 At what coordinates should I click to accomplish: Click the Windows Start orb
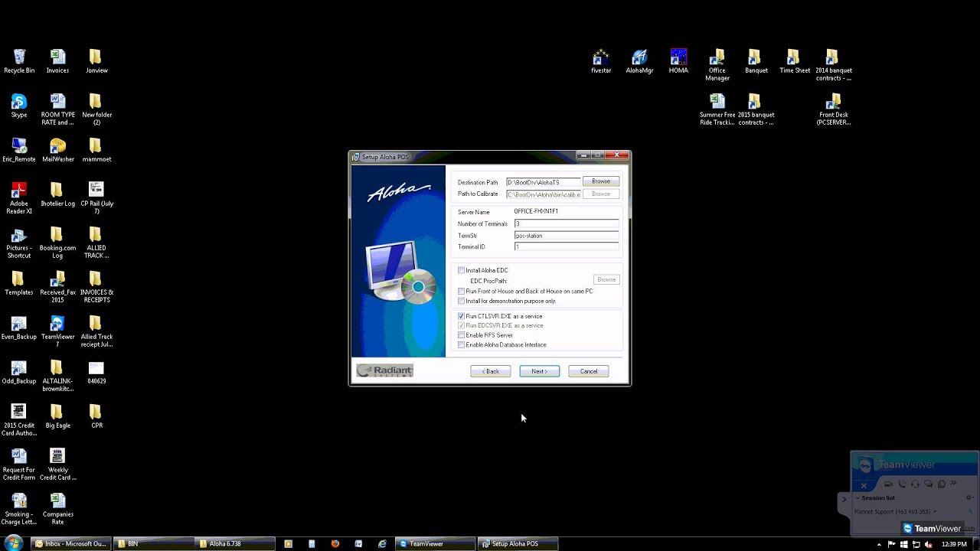click(13, 543)
